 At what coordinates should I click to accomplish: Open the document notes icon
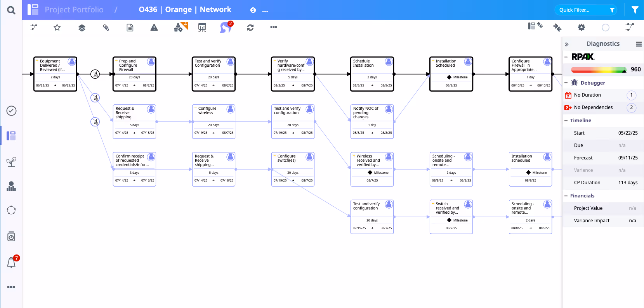point(130,28)
